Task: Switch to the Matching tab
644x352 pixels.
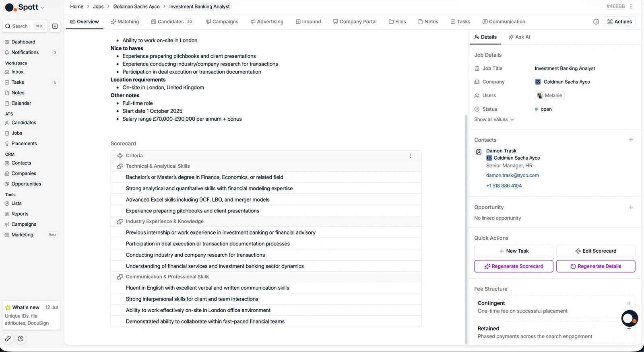Action: pyautogui.click(x=125, y=22)
